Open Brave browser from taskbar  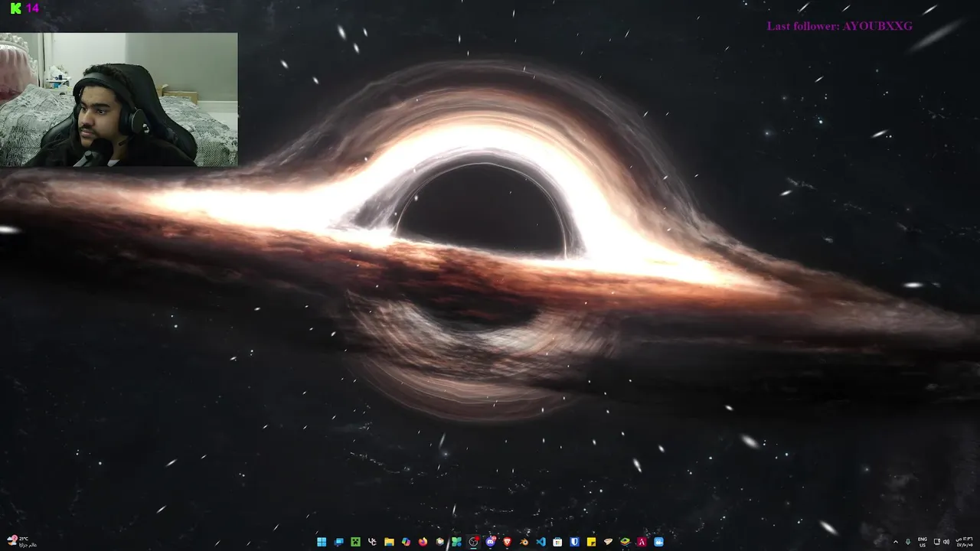pos(507,542)
